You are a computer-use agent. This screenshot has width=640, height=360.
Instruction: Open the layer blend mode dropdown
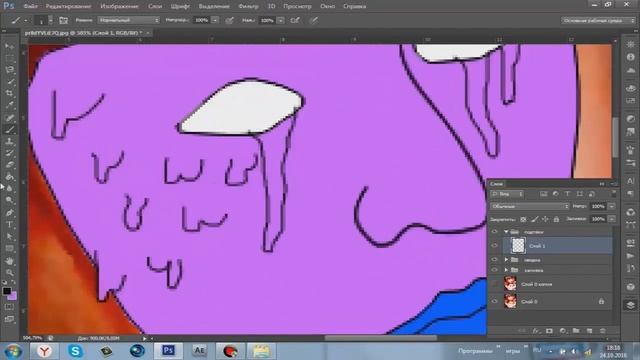(530, 207)
